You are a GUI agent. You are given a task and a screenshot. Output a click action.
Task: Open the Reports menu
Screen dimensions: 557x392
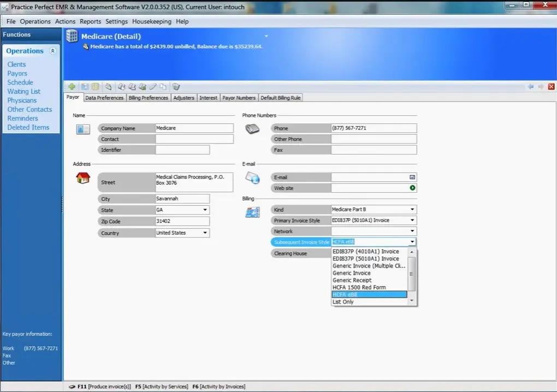[x=90, y=21]
